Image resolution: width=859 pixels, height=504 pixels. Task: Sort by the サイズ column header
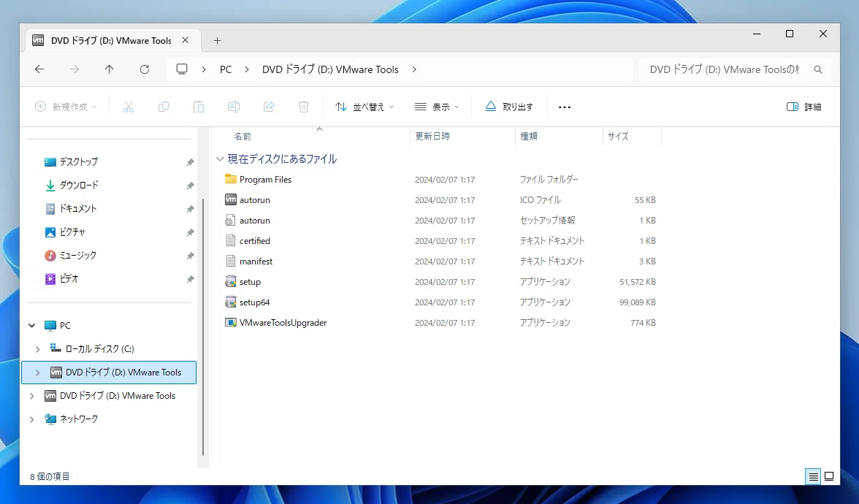(x=618, y=137)
